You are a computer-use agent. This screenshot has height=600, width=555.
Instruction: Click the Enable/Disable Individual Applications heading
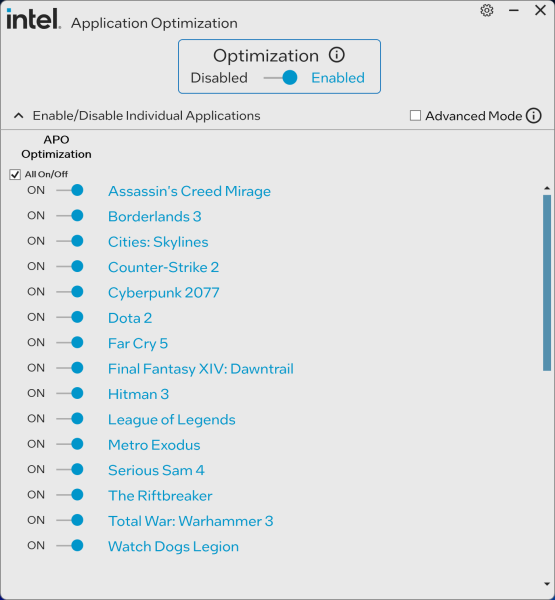pos(146,116)
